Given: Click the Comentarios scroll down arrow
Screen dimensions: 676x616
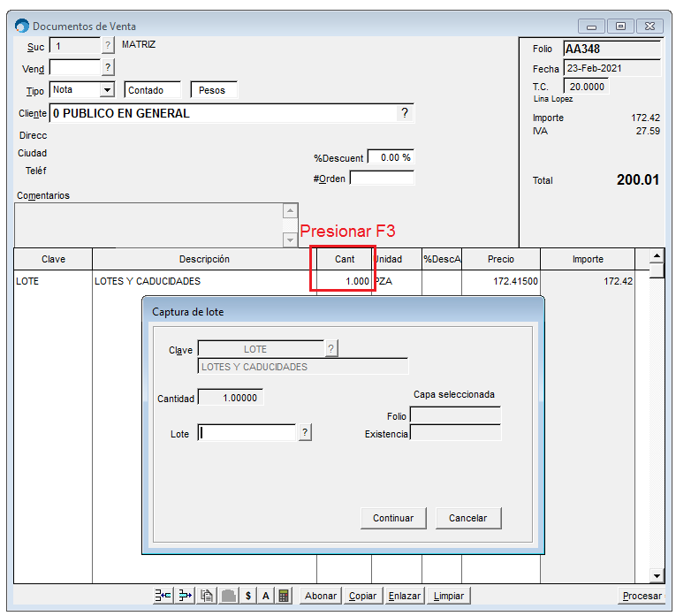Looking at the screenshot, I should click(x=290, y=240).
